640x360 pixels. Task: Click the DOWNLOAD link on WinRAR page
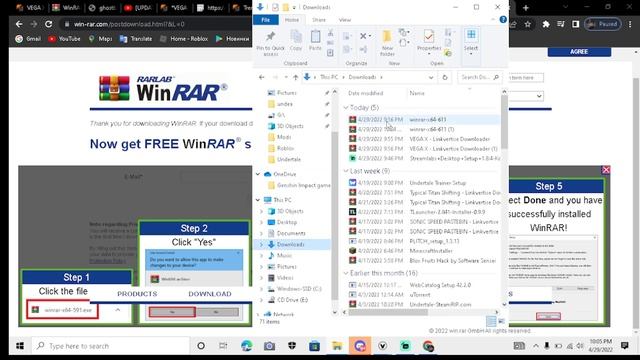tap(210, 294)
